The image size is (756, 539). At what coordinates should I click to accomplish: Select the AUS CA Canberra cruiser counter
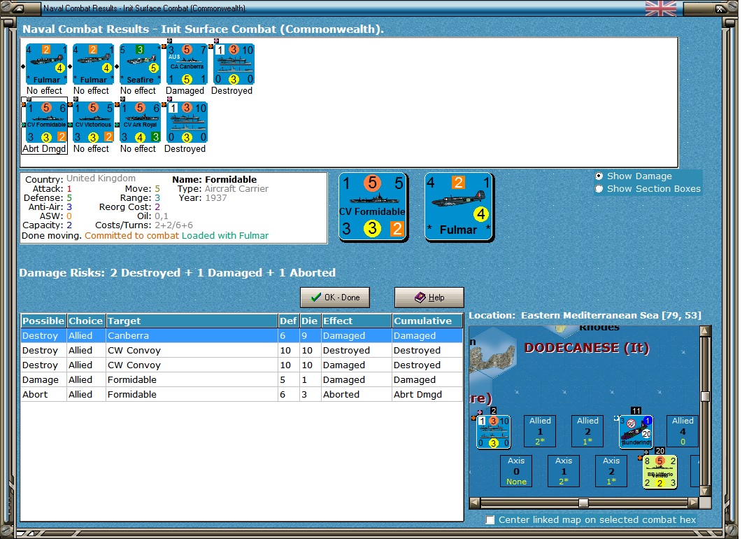[x=187, y=64]
